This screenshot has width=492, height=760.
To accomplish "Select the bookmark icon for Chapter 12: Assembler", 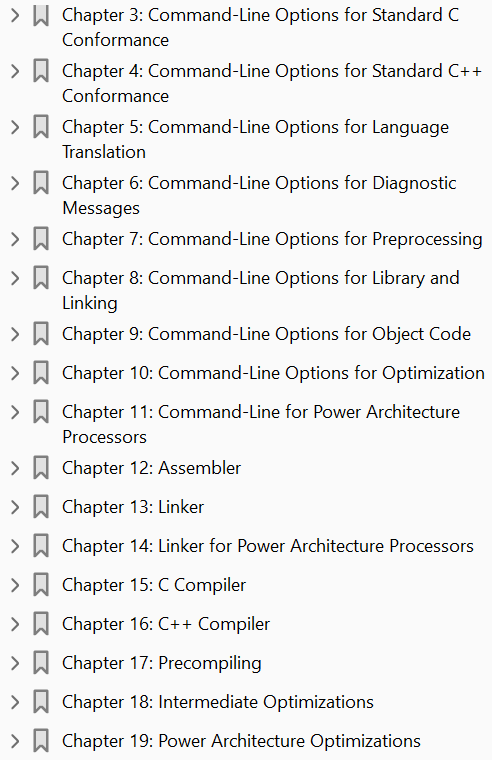I will pos(41,468).
